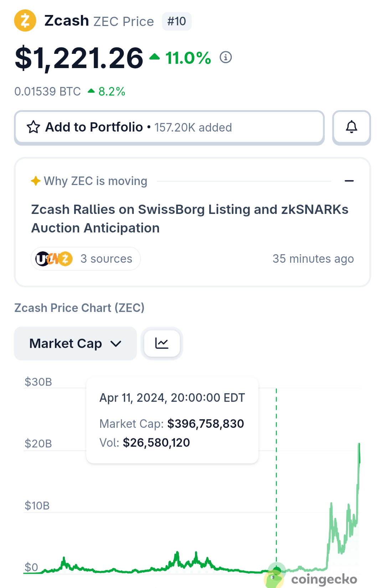This screenshot has height=588, width=385.
Task: Add Zcash to Portfolio
Action: [169, 127]
